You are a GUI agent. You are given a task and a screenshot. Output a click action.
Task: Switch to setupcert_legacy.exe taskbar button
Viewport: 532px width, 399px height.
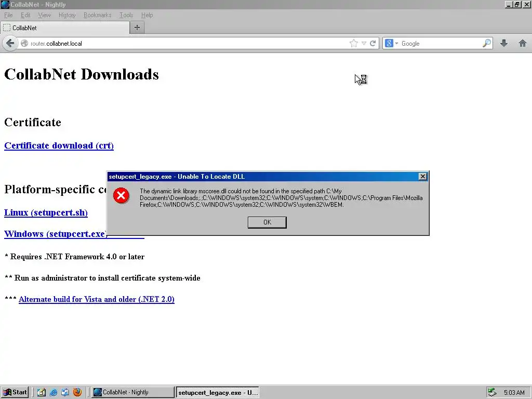click(x=218, y=393)
